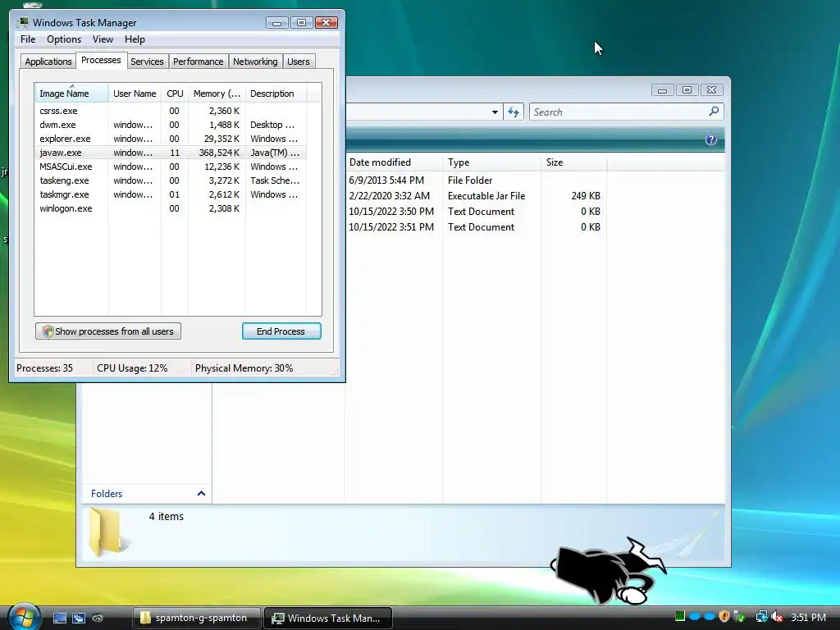
Task: Select explorer.exe process row
Action: pos(171,139)
